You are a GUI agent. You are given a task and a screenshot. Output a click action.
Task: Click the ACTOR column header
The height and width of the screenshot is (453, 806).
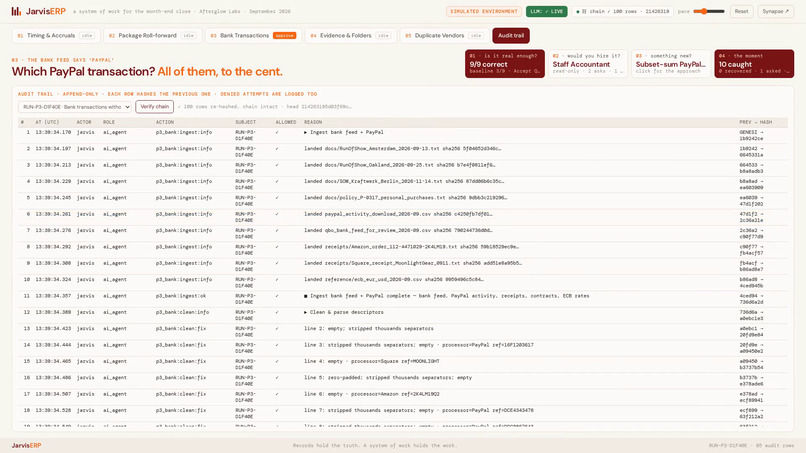[x=84, y=122]
